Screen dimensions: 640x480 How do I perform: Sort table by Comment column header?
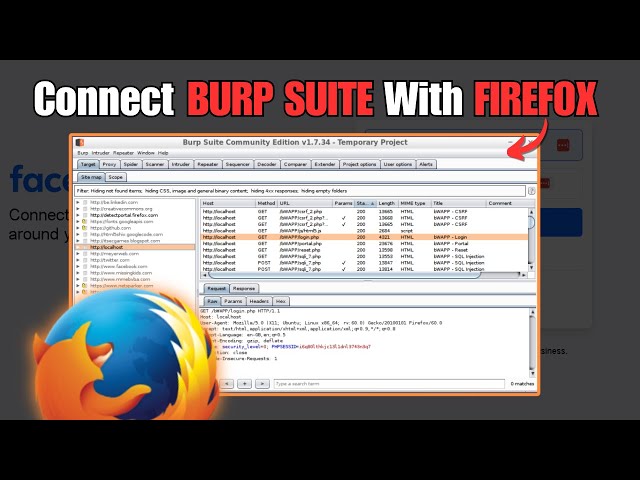(x=510, y=203)
